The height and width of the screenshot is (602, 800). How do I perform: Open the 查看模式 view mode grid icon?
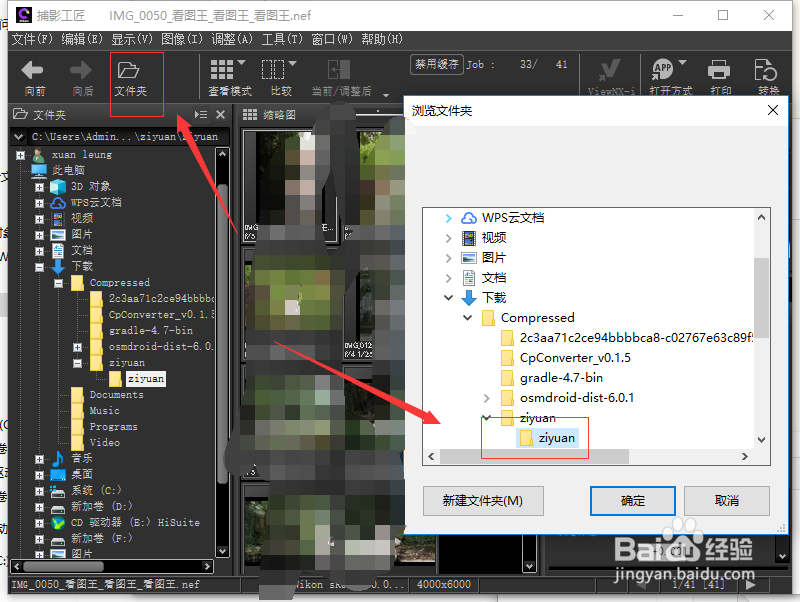click(x=222, y=70)
